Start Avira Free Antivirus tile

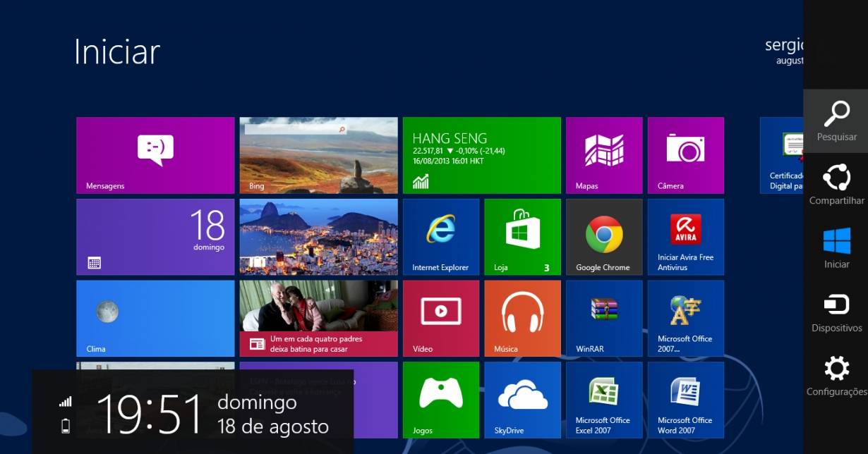[685, 236]
